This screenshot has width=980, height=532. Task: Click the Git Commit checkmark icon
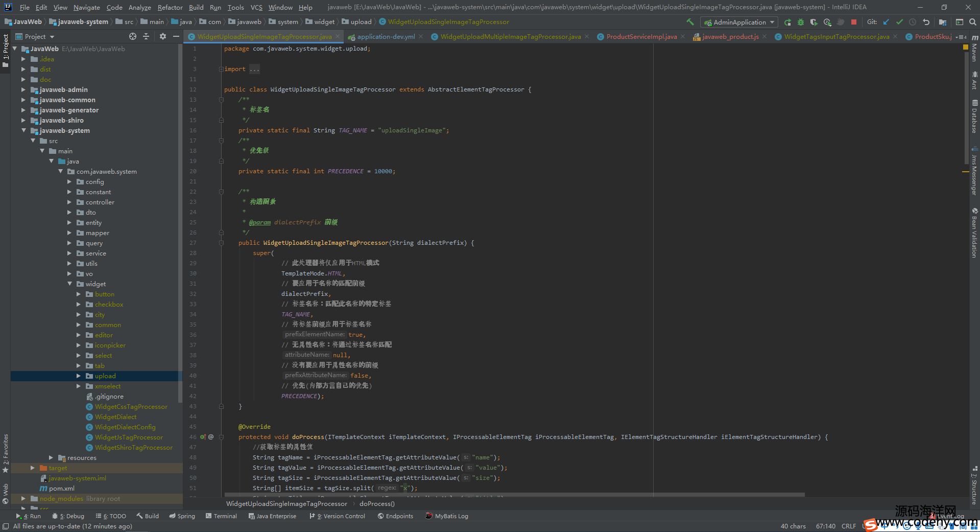coord(899,22)
